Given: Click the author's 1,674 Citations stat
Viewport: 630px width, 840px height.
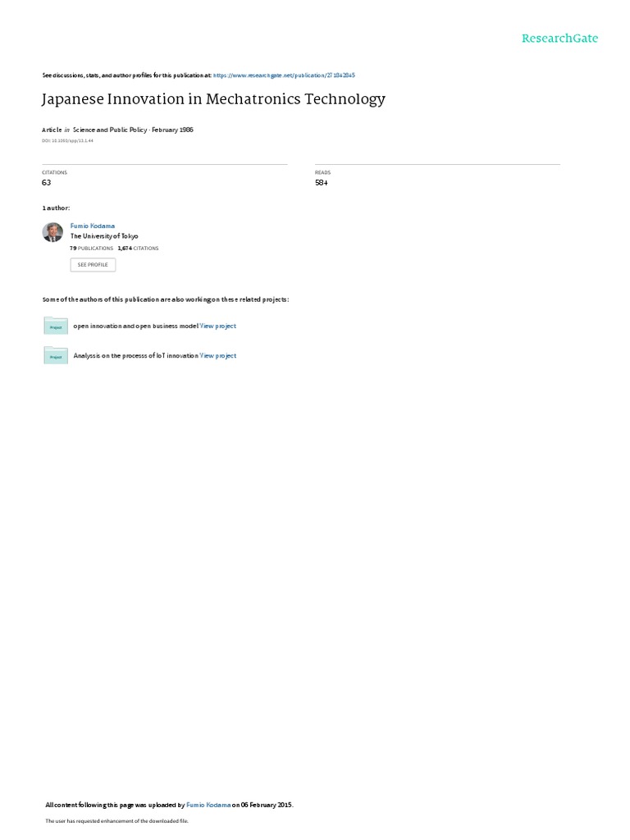Looking at the screenshot, I should (x=138, y=249).
